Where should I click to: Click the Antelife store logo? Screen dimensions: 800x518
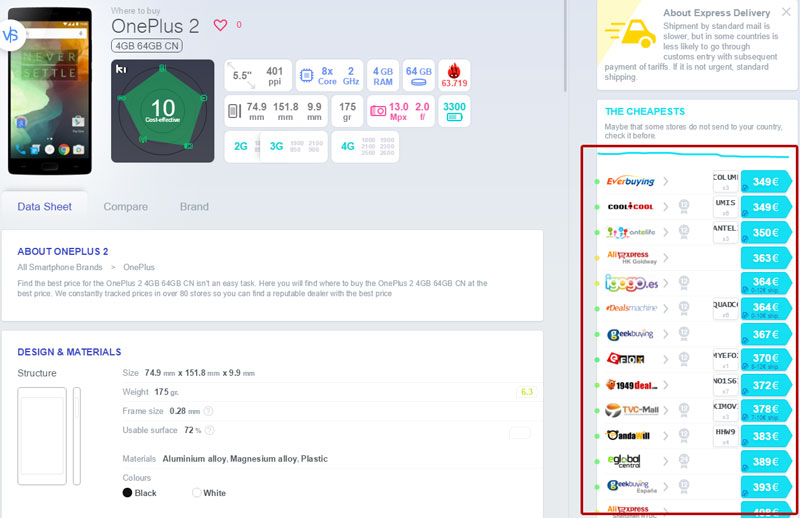click(630, 232)
